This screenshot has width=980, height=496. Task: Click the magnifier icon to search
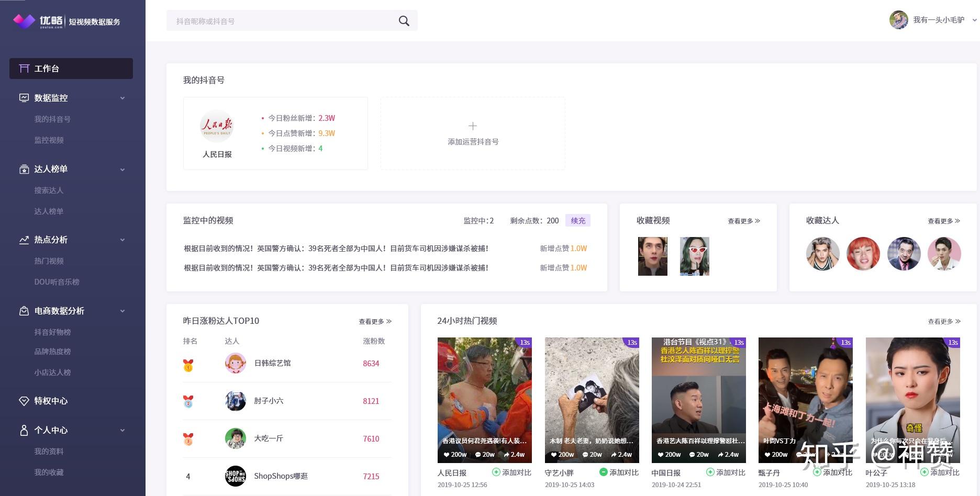pos(404,20)
